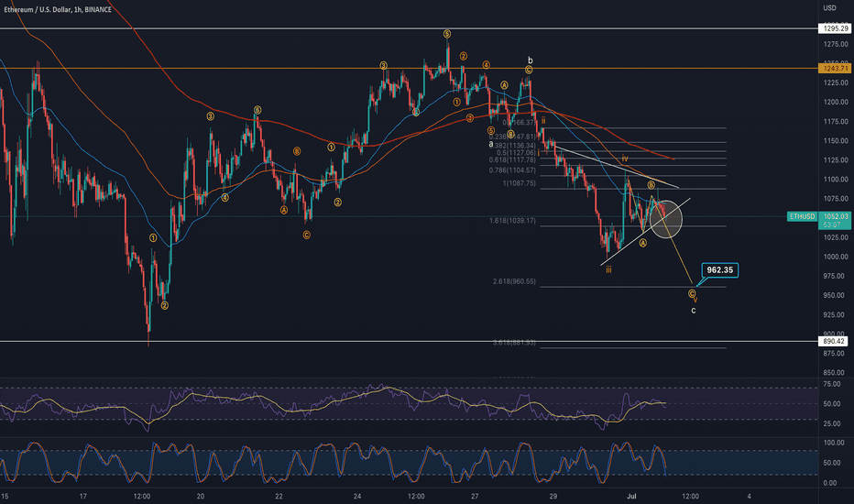Image resolution: width=854 pixels, height=504 pixels.
Task: Click the 950.00 price axis tick
Action: click(x=836, y=295)
